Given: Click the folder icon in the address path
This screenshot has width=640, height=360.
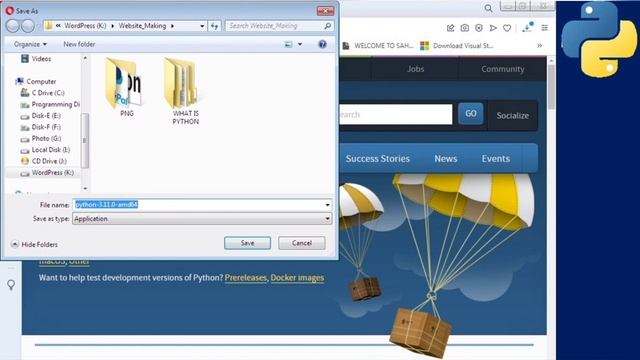Looking at the screenshot, I should tap(49, 26).
